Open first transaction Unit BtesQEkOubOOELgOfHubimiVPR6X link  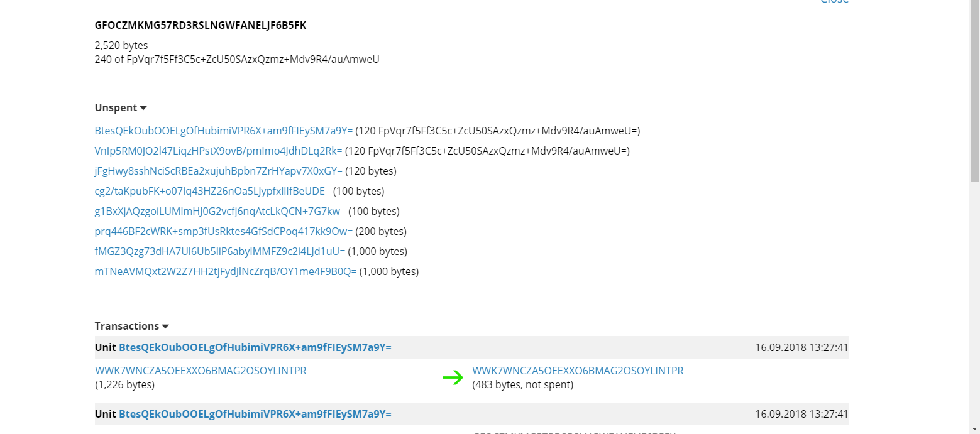point(255,347)
